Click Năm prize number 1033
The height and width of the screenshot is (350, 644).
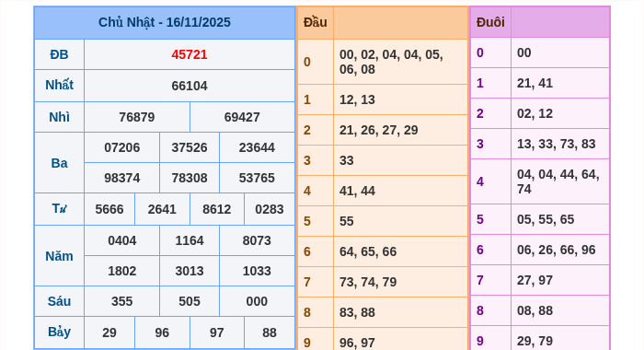257,271
